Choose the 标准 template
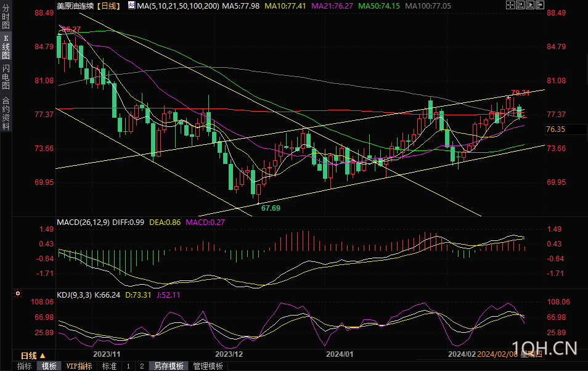588x371 pixels. point(109,366)
